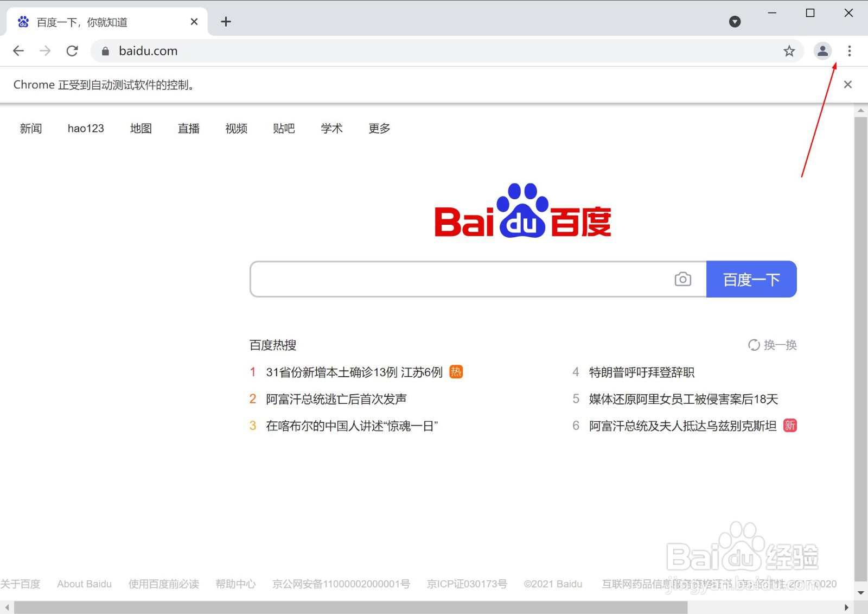Open the About Baidu footer link
Screen dimensions: 868x614
pos(84,584)
